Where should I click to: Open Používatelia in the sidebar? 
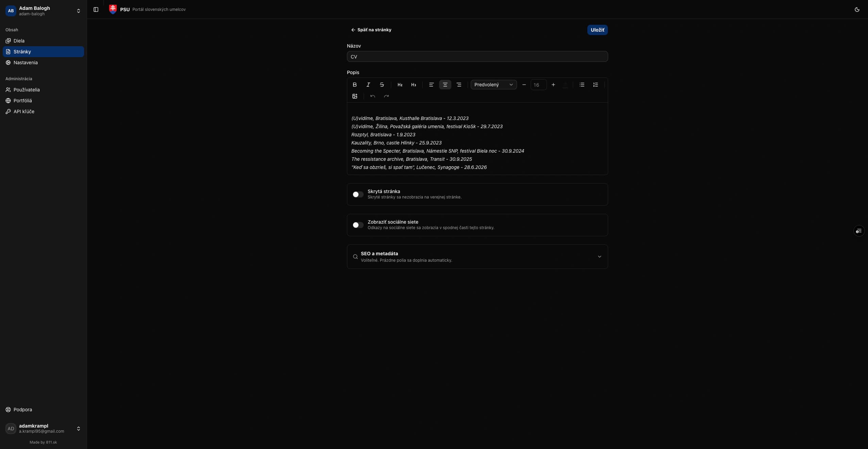click(43, 90)
